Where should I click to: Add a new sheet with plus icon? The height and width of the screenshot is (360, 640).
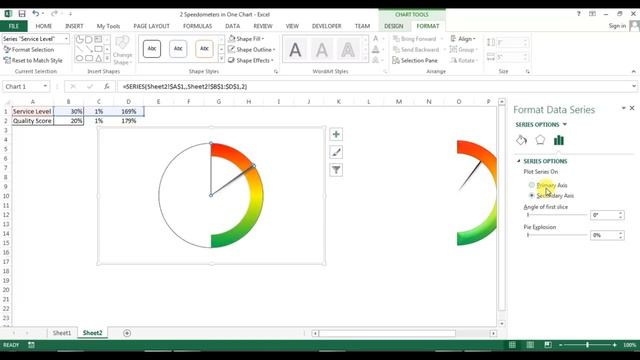127,333
